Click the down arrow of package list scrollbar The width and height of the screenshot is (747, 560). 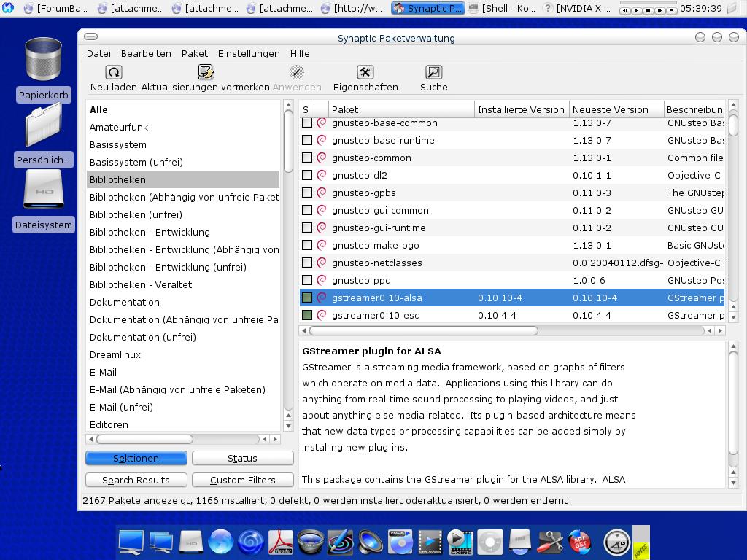tap(734, 316)
